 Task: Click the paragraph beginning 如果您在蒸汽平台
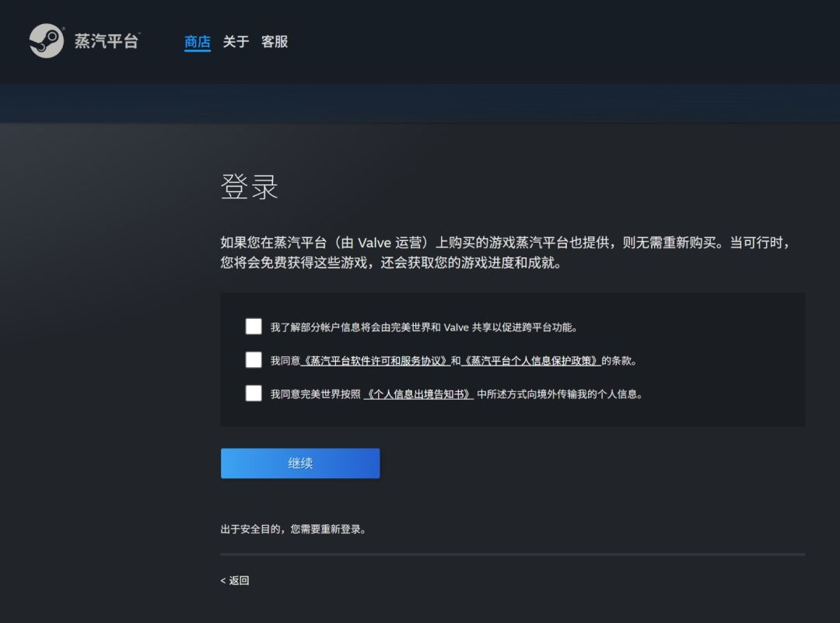click(506, 252)
